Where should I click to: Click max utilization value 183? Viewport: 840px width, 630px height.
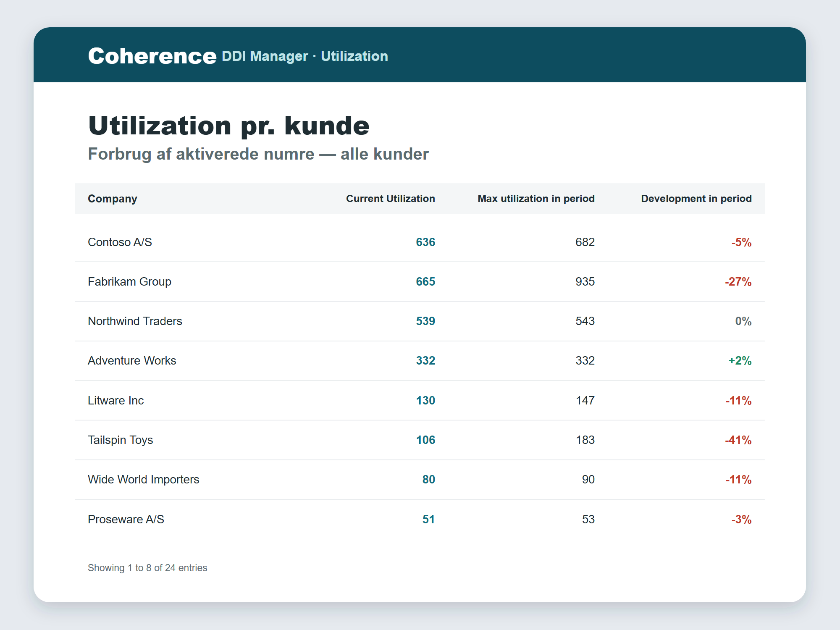point(585,440)
